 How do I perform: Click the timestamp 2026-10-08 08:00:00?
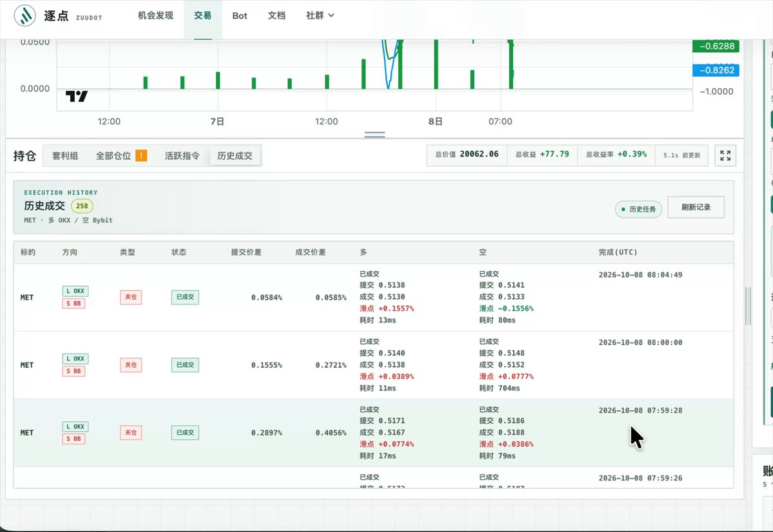pyautogui.click(x=640, y=343)
